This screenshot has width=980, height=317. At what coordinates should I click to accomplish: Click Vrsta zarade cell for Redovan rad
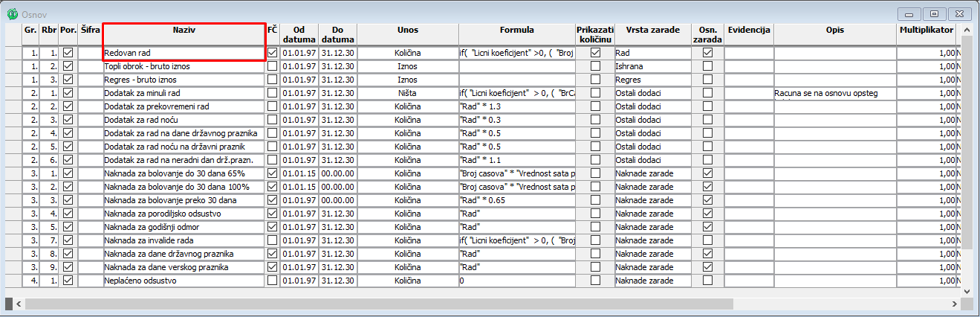click(x=652, y=53)
